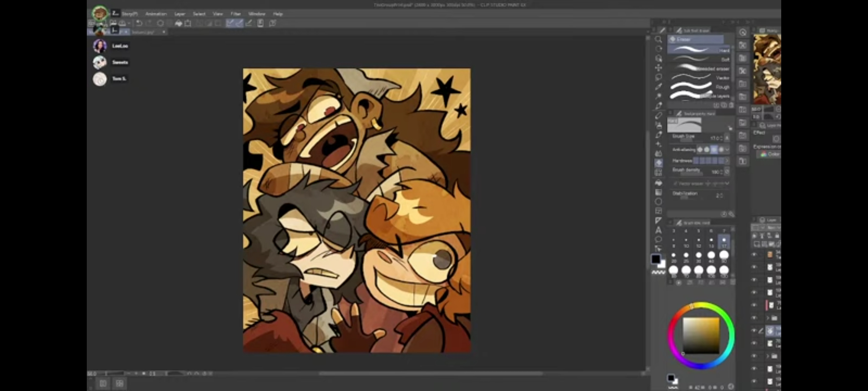Toggle eye of first collapsed folder layer
This screenshot has width=868, height=391.
click(x=754, y=318)
